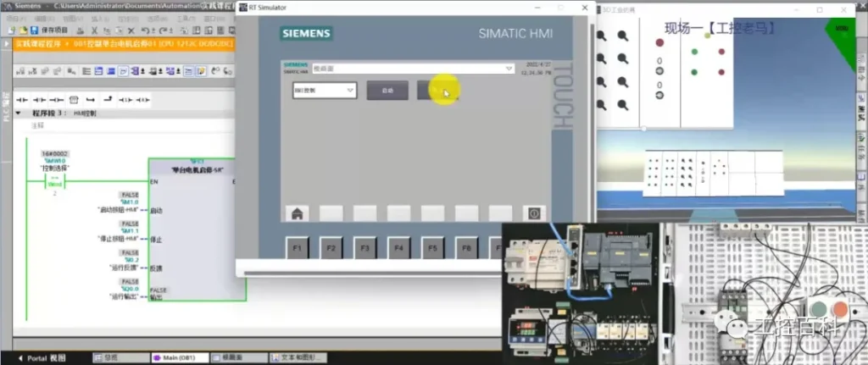Click the Undo arrow in toolbar
The image size is (868, 365).
coord(145,30)
